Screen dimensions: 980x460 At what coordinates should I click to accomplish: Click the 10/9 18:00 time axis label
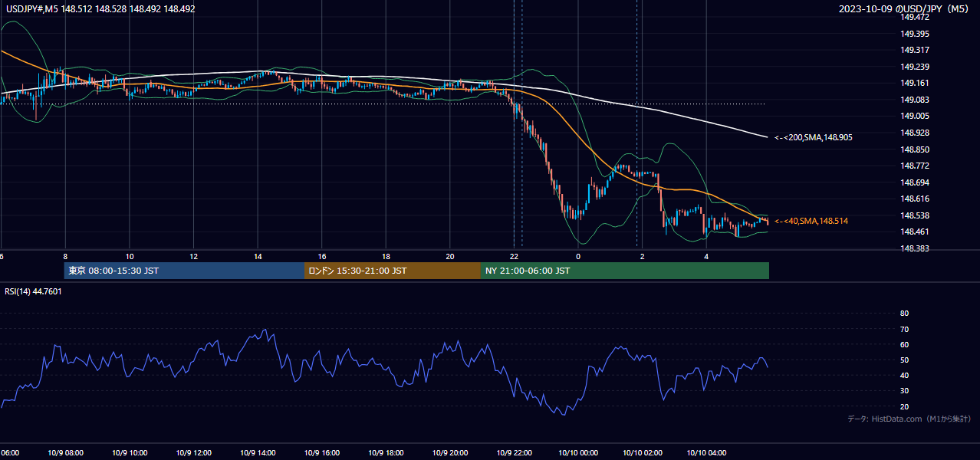(386, 453)
